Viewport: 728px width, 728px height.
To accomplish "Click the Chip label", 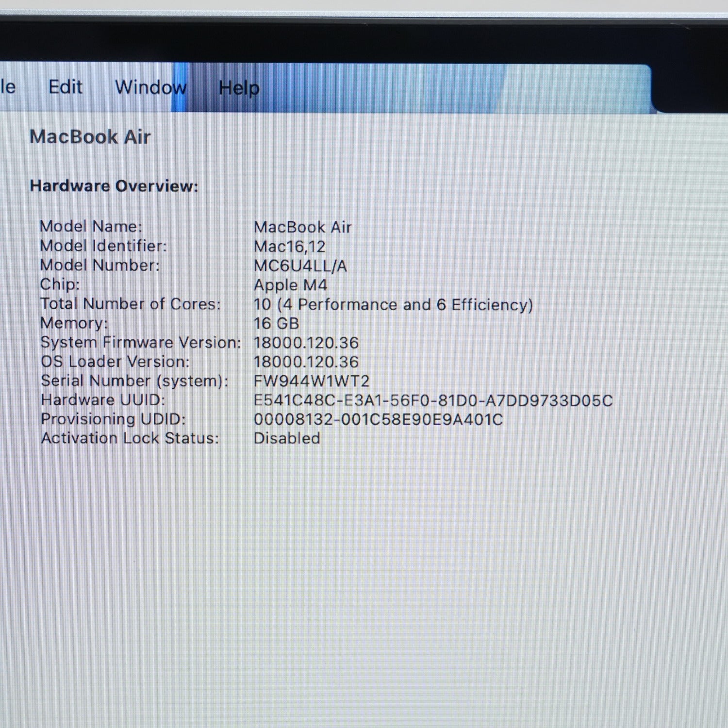I will (60, 284).
